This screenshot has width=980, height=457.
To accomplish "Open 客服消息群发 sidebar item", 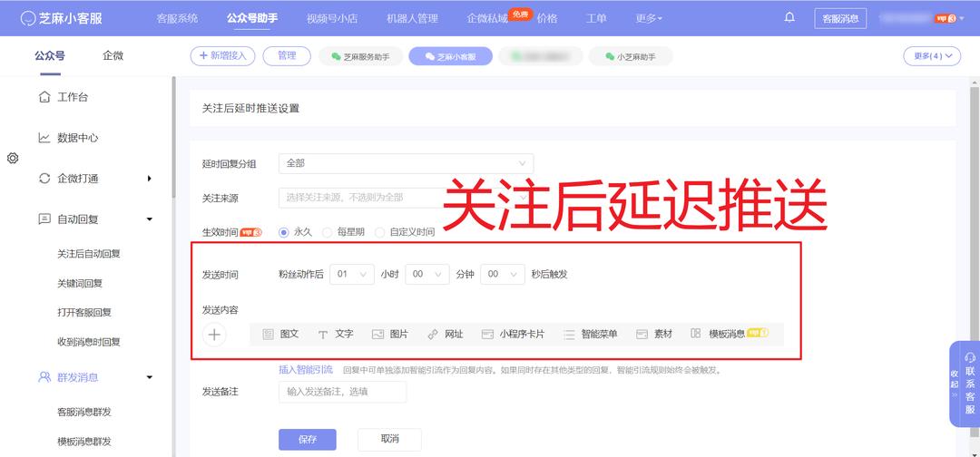I will (x=84, y=412).
